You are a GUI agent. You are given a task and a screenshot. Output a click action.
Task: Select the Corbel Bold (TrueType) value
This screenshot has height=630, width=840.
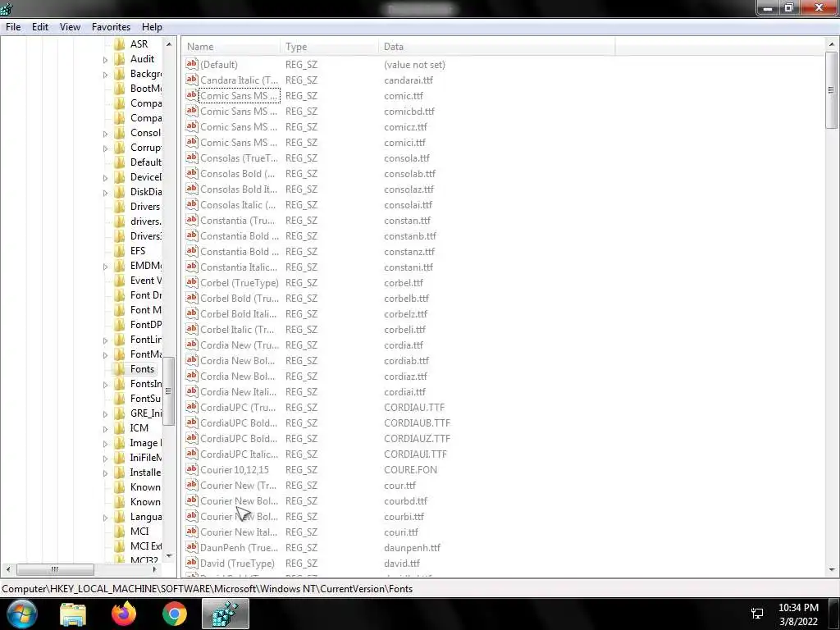tap(240, 299)
